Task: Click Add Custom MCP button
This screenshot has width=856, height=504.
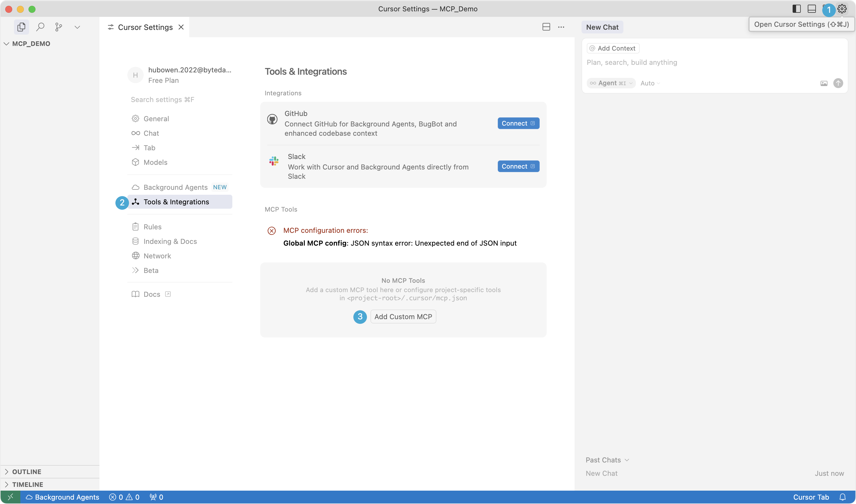Action: (x=403, y=317)
